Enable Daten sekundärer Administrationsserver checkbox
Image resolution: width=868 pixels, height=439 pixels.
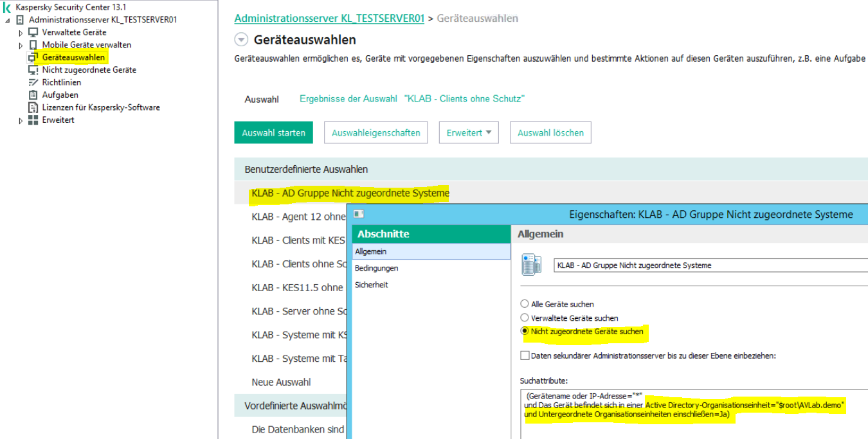(525, 355)
